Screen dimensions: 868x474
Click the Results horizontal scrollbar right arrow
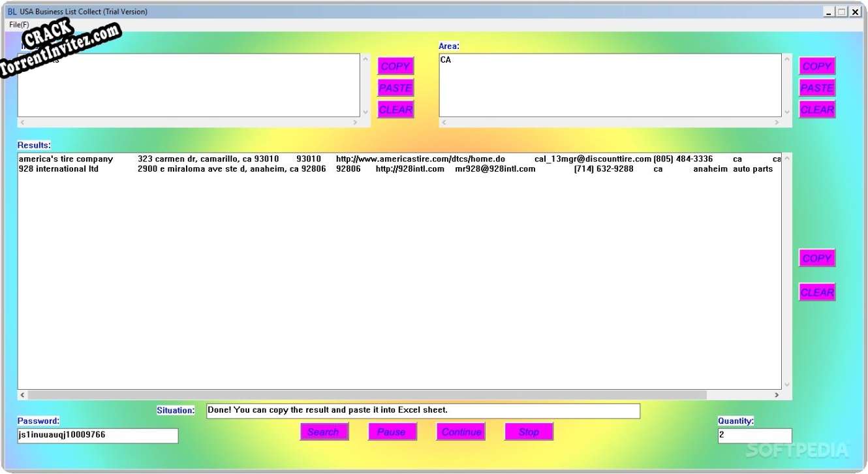[x=776, y=396]
